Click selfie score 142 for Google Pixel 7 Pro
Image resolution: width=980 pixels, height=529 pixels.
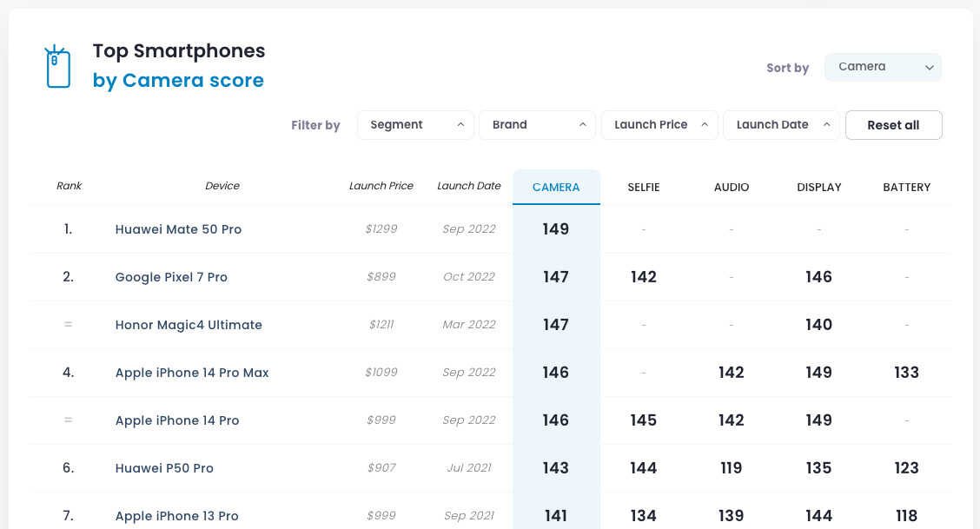644,277
